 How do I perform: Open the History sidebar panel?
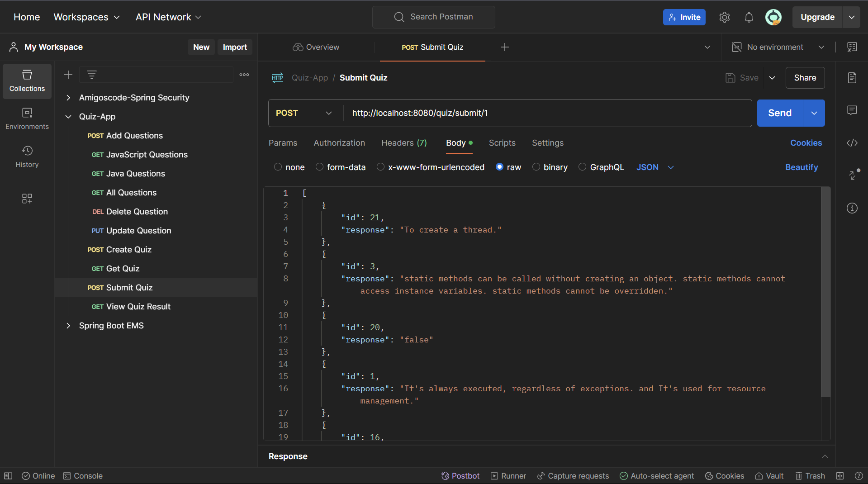point(27,157)
